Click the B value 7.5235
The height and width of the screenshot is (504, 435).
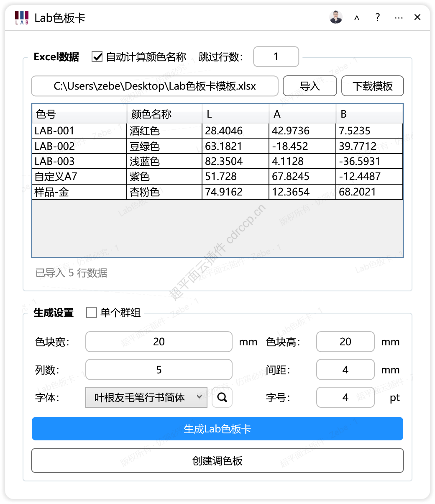369,131
